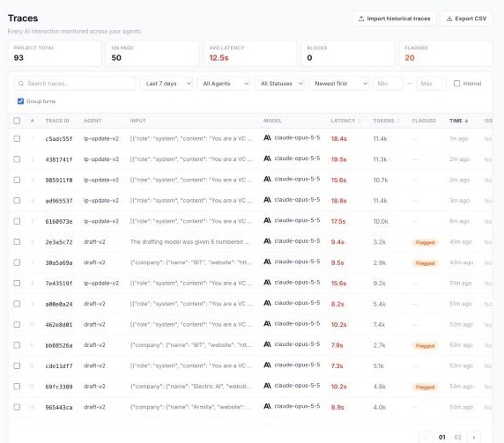Screen dimensions: 504x443
Task: Click the Anthropic logo in c5adc55f row
Action: [x=267, y=137]
